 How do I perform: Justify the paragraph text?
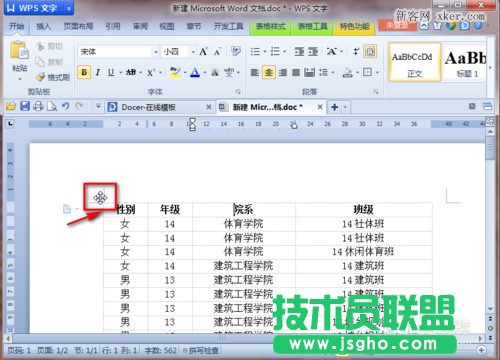(296, 72)
